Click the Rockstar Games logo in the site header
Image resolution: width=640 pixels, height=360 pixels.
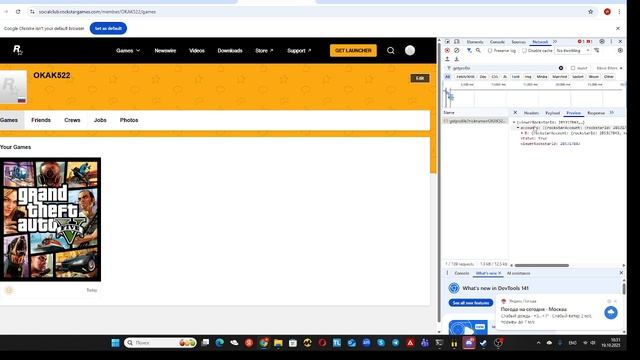18,50
